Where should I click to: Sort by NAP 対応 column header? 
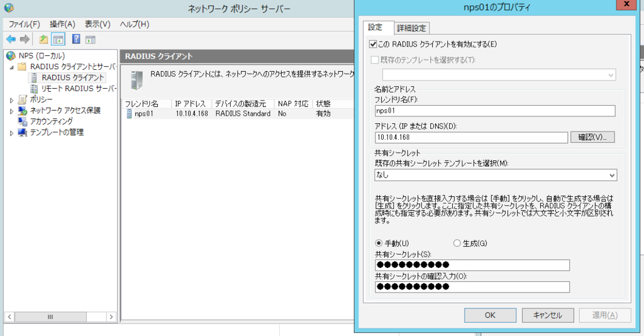coord(293,104)
